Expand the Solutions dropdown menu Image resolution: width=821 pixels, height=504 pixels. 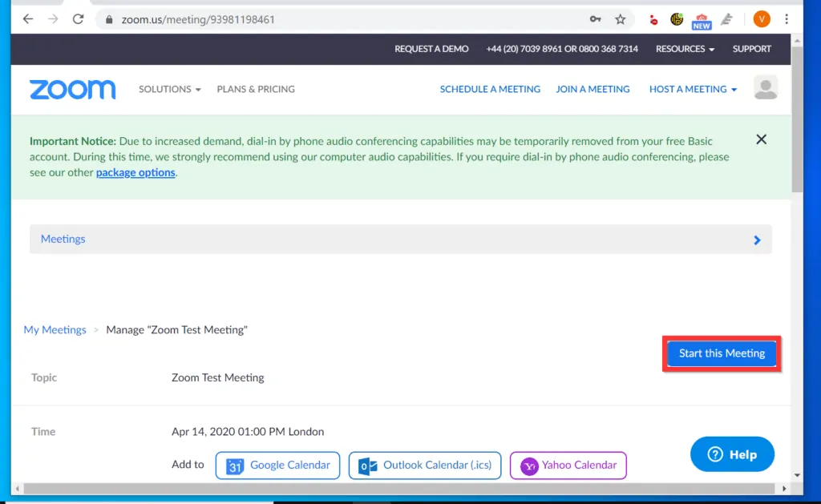(170, 89)
